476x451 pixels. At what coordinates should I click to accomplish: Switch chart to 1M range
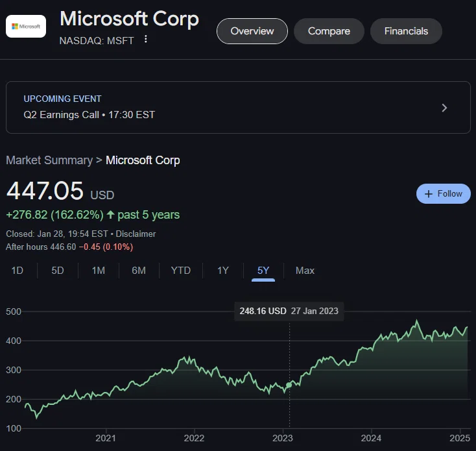pyautogui.click(x=99, y=271)
